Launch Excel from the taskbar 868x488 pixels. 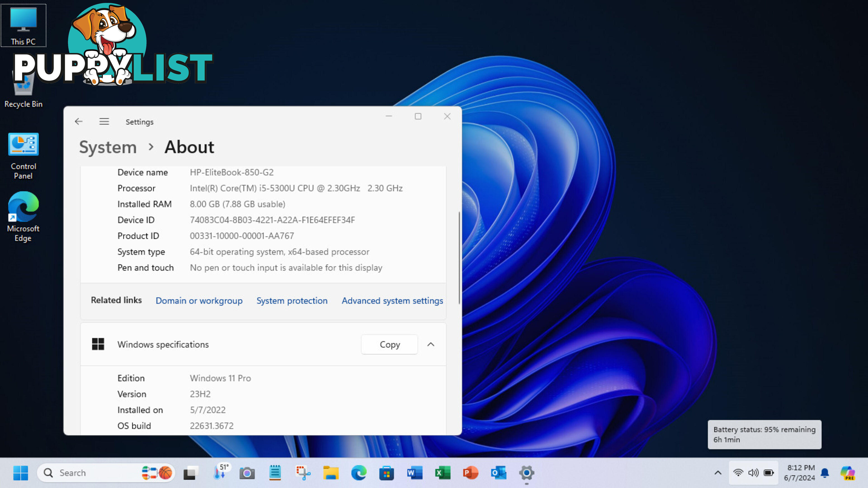(x=442, y=473)
